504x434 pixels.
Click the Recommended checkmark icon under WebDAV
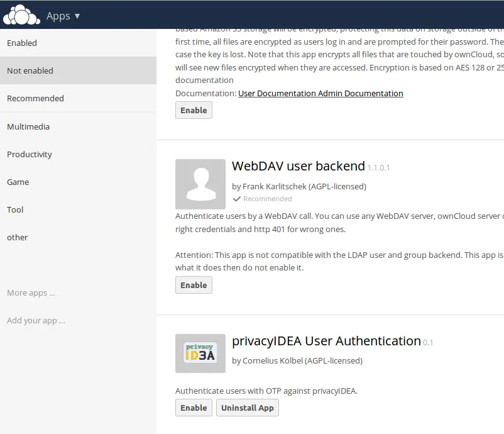(237, 199)
